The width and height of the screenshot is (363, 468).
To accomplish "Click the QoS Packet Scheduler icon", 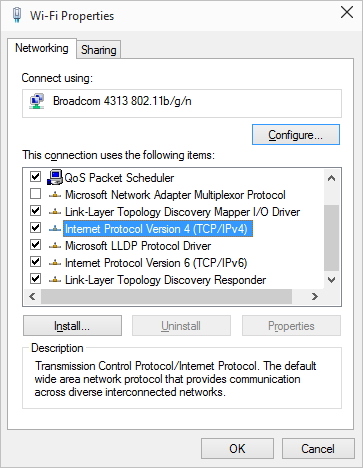I will tap(55, 177).
